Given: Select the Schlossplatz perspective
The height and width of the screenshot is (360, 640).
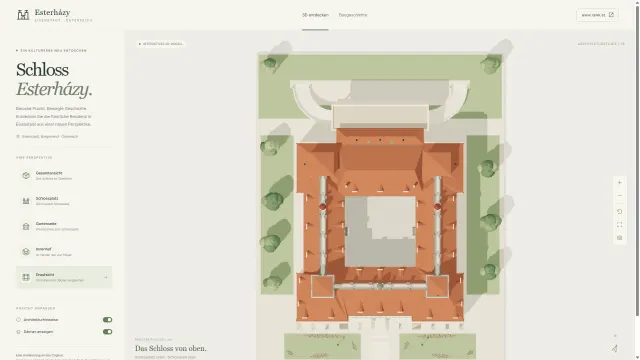Looking at the screenshot, I should point(64,201).
